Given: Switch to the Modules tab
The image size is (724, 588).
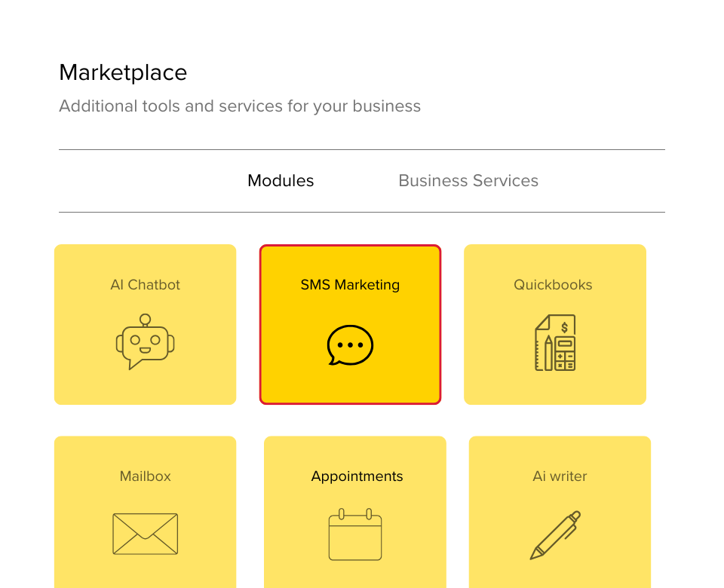Looking at the screenshot, I should click(x=281, y=180).
